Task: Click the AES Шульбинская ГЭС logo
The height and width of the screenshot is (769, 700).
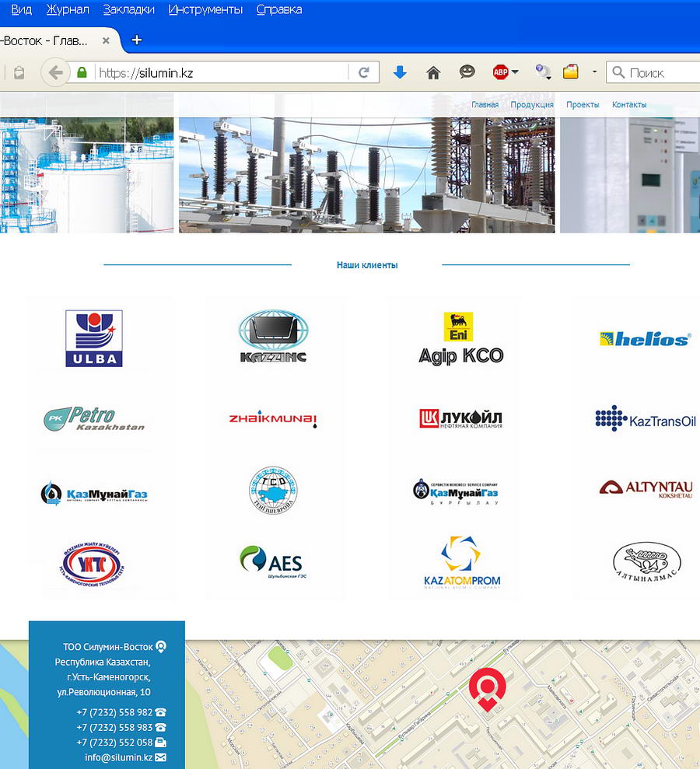Action: pos(273,562)
